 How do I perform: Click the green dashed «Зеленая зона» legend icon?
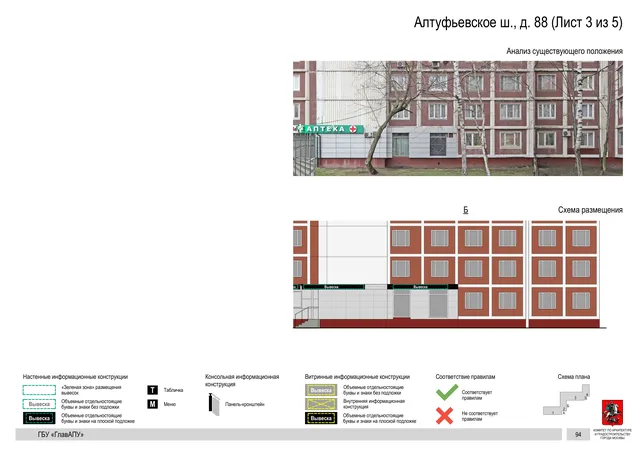point(39,390)
